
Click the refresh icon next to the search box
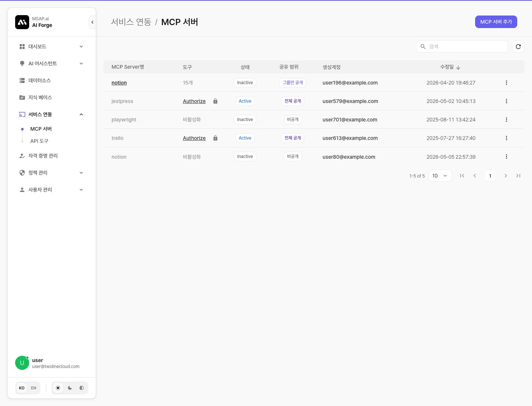pos(518,47)
